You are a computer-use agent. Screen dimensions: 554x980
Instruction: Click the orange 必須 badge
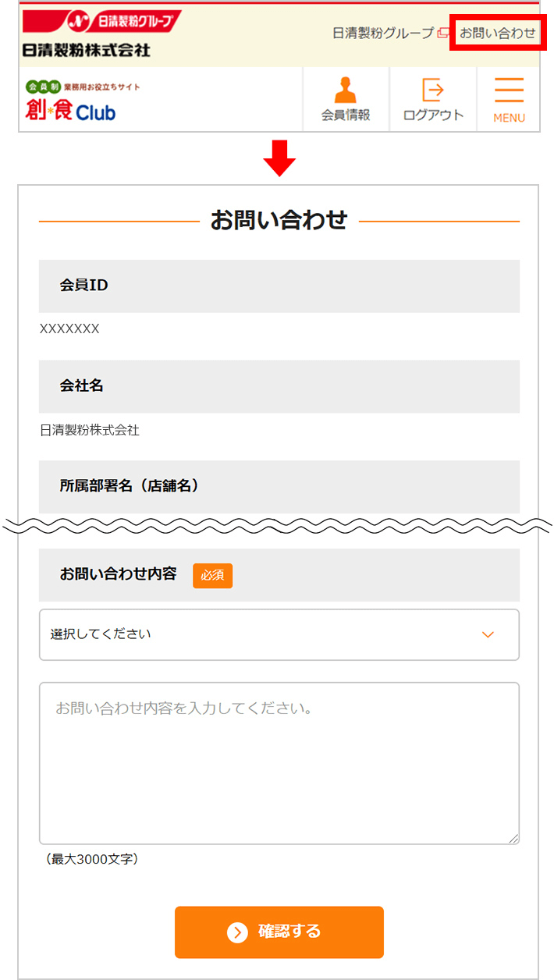[x=212, y=575]
